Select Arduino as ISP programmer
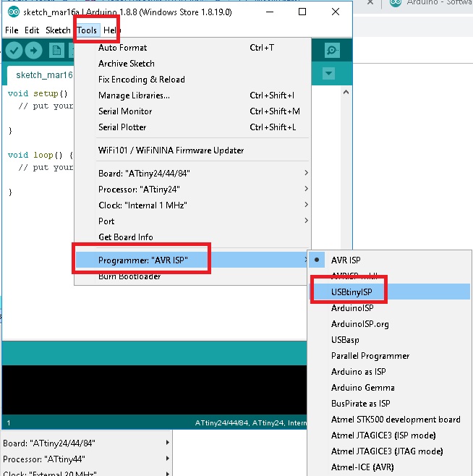The width and height of the screenshot is (473, 476). click(x=389, y=372)
